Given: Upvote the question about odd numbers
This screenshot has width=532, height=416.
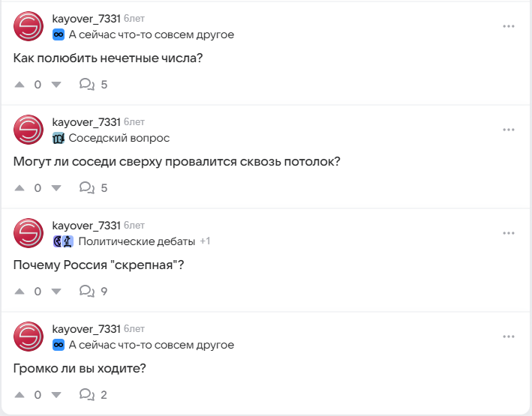Looking at the screenshot, I should coord(20,85).
